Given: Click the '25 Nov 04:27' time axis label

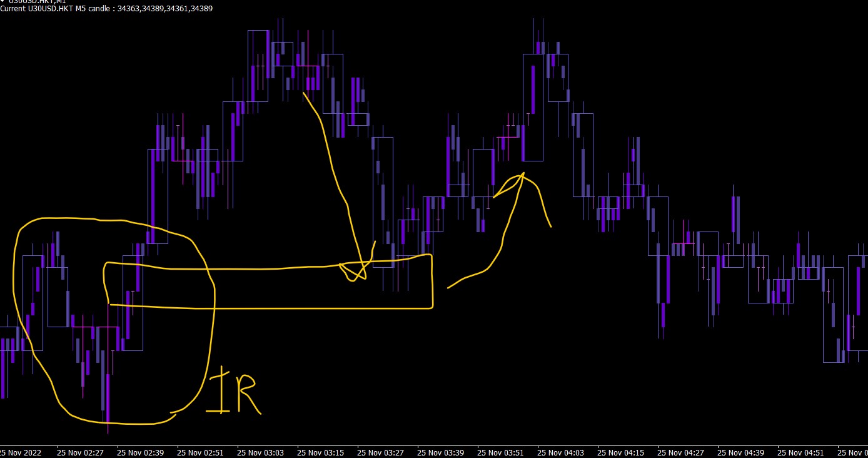Looking at the screenshot, I should [682, 452].
